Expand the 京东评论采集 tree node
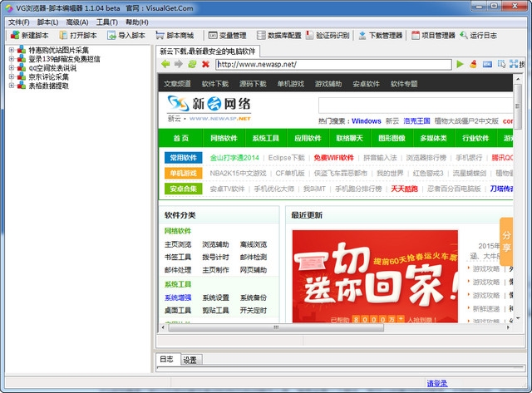 point(12,76)
